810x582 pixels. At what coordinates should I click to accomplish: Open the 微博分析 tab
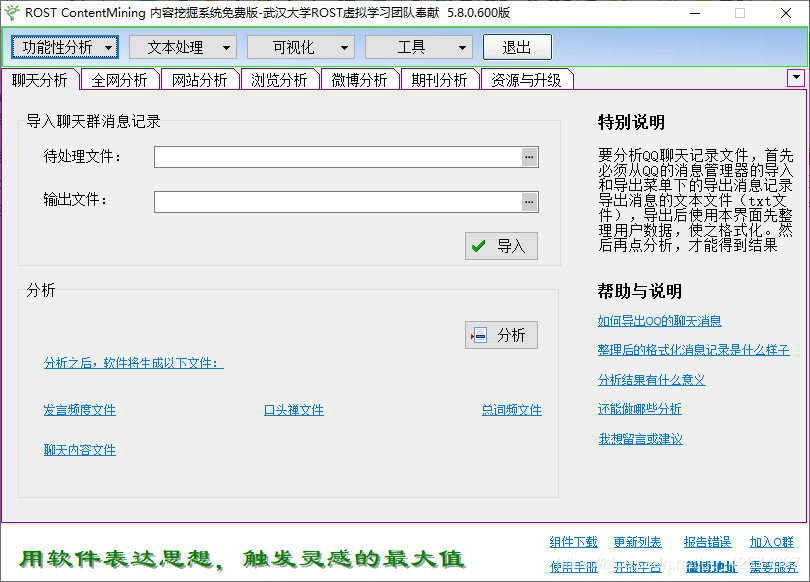click(x=360, y=80)
